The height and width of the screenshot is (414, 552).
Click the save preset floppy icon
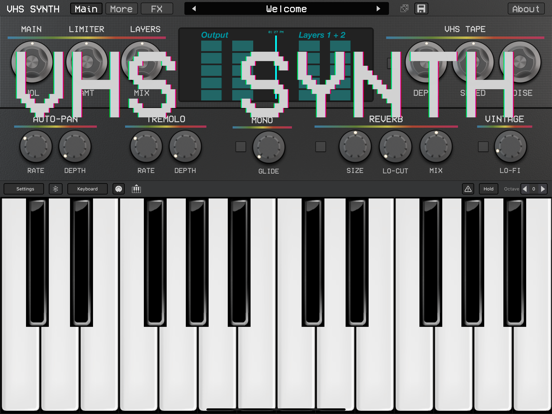(x=421, y=8)
